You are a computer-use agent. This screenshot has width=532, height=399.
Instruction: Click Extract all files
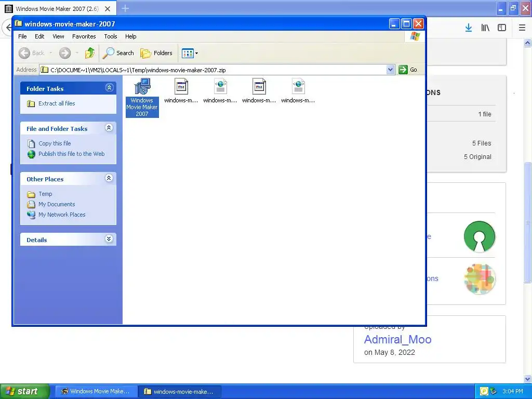pos(57,103)
